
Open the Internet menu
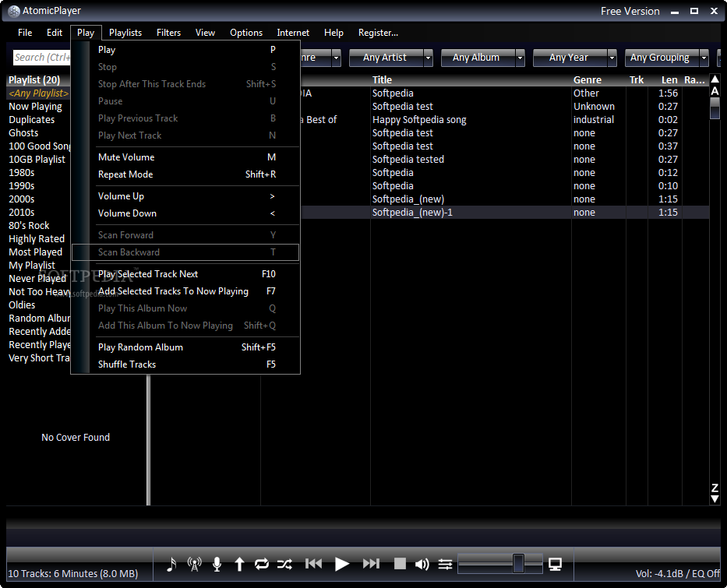293,33
